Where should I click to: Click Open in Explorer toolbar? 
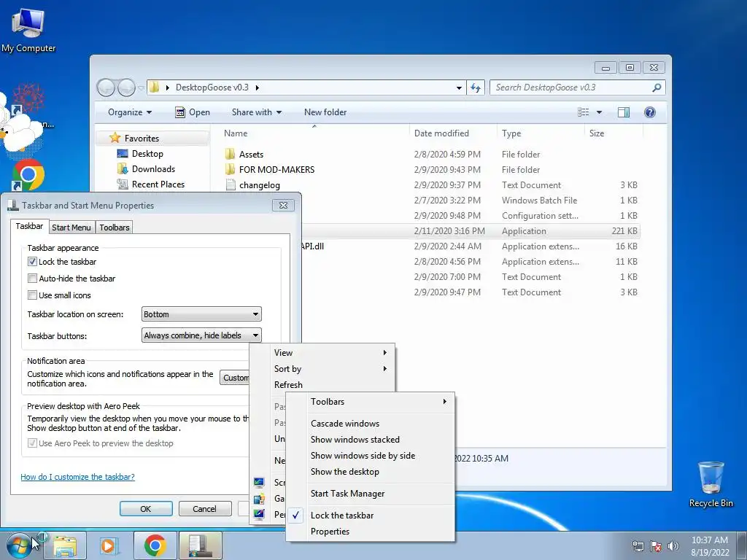point(193,112)
